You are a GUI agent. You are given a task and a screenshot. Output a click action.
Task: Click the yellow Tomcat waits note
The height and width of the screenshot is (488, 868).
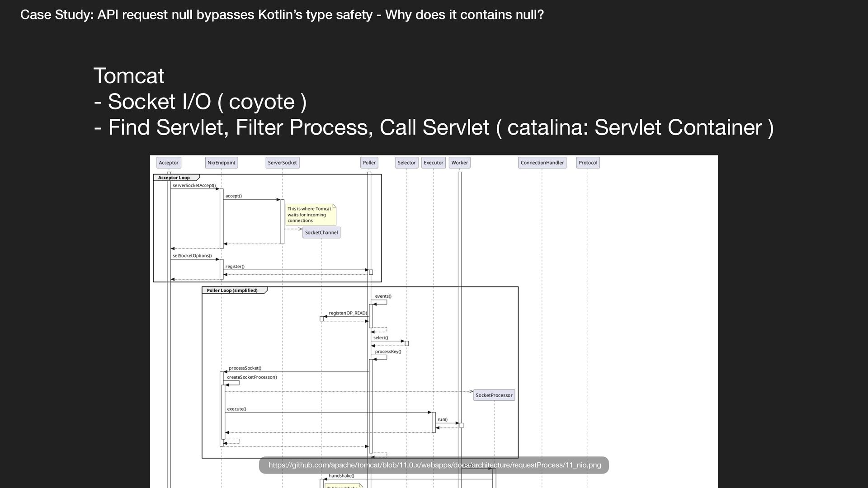(310, 215)
